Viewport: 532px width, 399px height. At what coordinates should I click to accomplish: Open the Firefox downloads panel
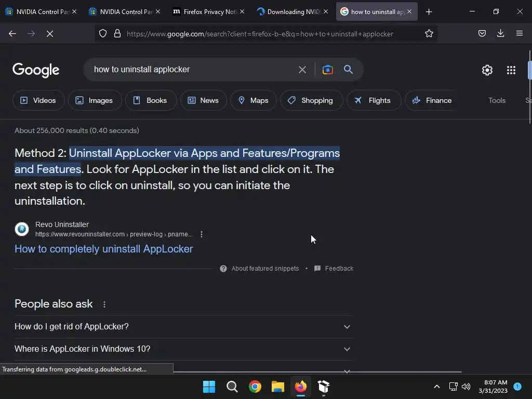click(x=500, y=33)
